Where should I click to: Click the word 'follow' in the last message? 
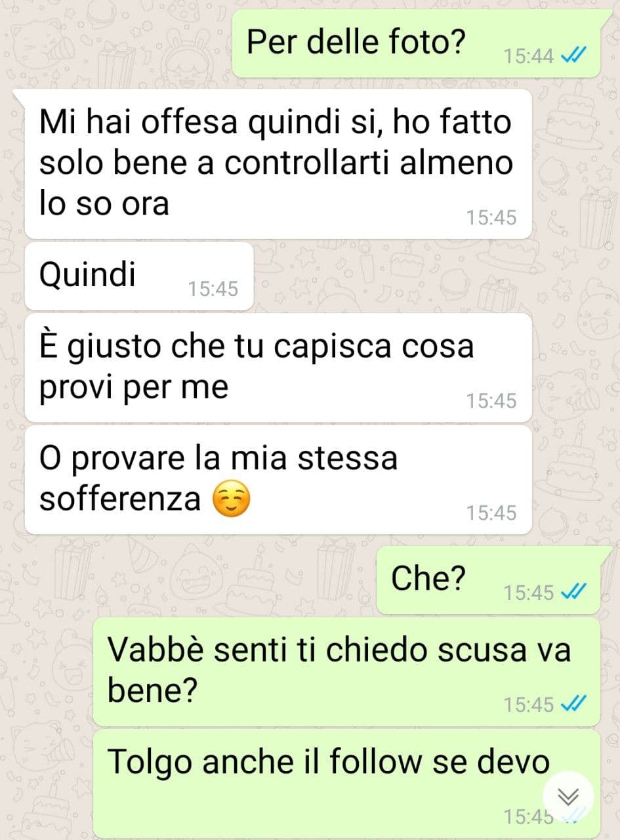[375, 761]
